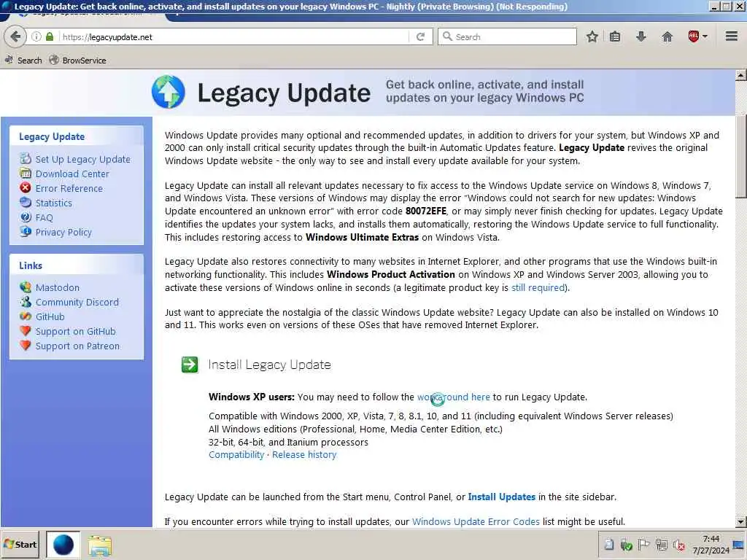Click the Community Discord people icon
Image resolution: width=747 pixels, height=560 pixels.
(x=26, y=302)
